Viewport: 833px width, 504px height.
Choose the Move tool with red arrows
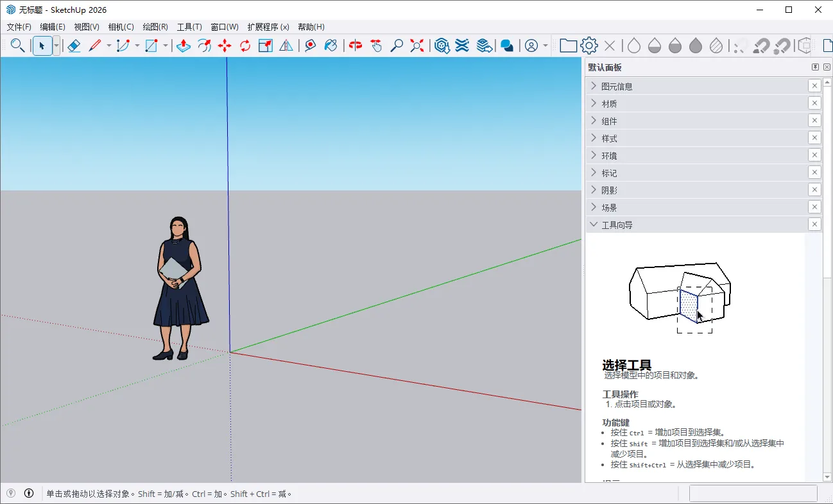pos(225,46)
